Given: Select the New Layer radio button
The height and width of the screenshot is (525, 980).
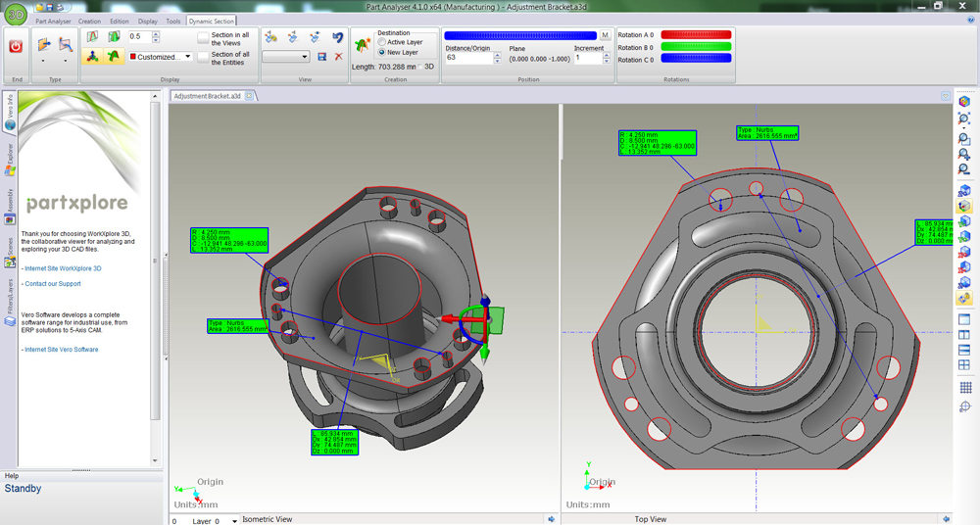Looking at the screenshot, I should click(x=382, y=53).
